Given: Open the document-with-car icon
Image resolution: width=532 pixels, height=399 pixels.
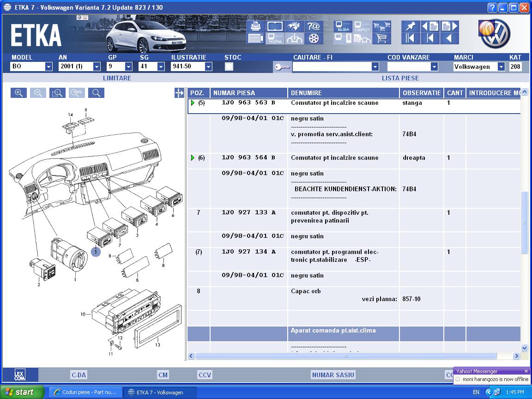Looking at the screenshot, I should click(x=362, y=38).
